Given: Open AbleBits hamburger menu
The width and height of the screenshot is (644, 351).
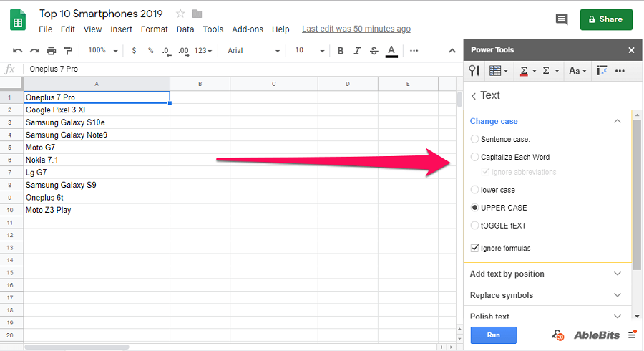Looking at the screenshot, I should (632, 334).
